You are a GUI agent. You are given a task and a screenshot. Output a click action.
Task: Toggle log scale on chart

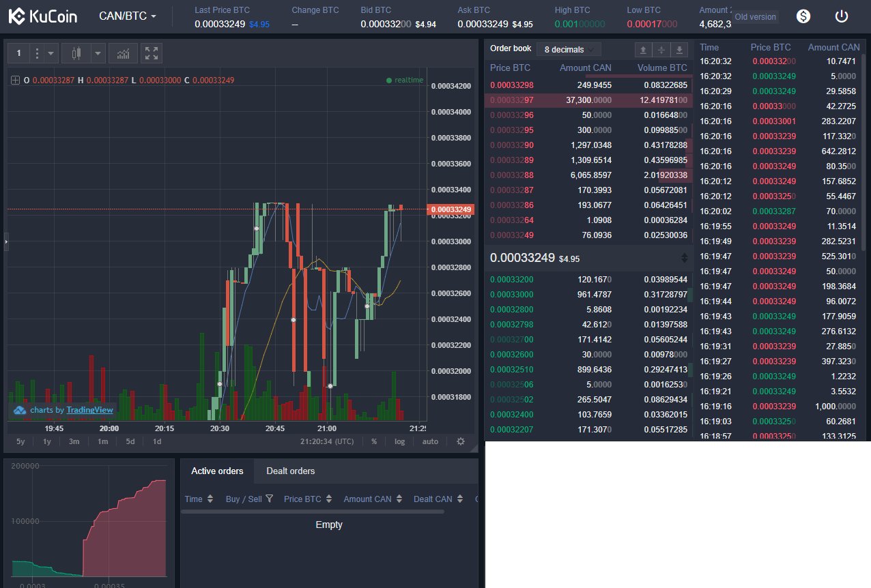click(399, 441)
